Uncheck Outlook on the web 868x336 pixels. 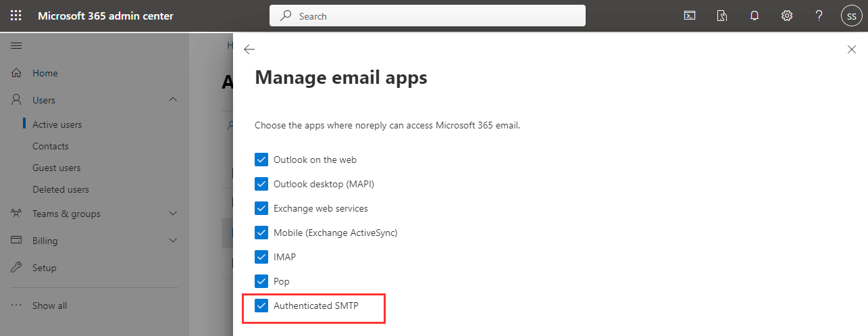(261, 160)
